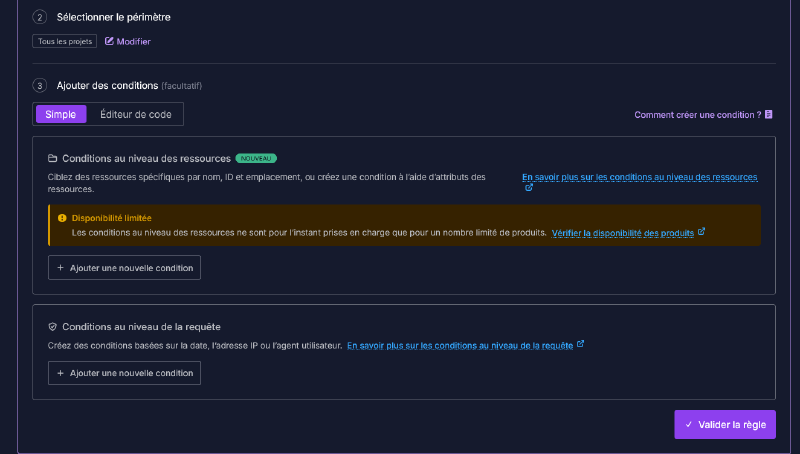Click the external link icon under the resource conditions link
This screenshot has width=800, height=454.
pyautogui.click(x=529, y=188)
